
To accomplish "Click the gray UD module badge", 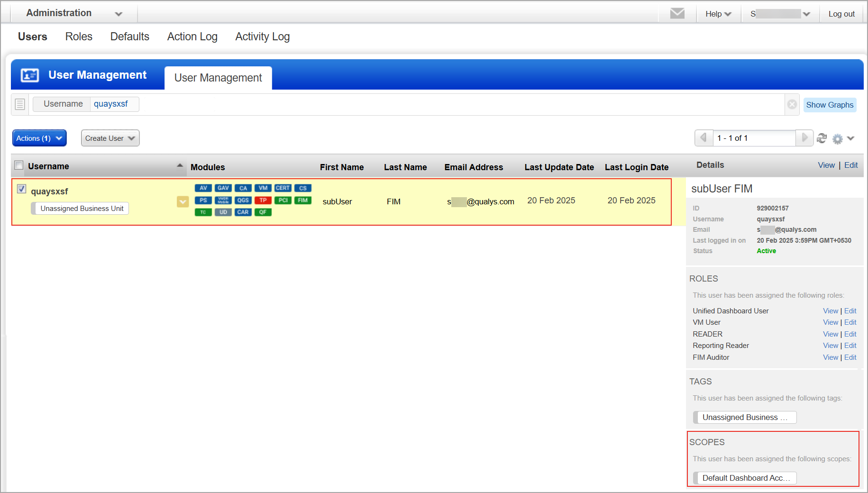I will (x=223, y=212).
